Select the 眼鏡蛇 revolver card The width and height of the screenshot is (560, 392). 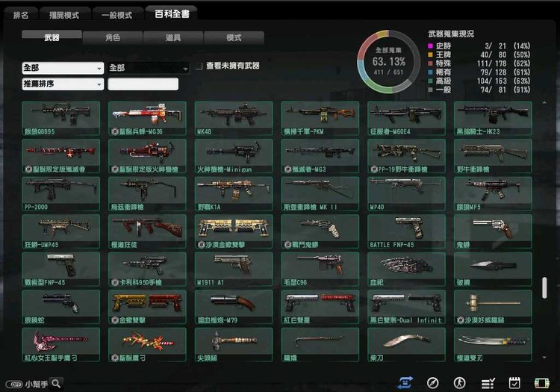60,307
